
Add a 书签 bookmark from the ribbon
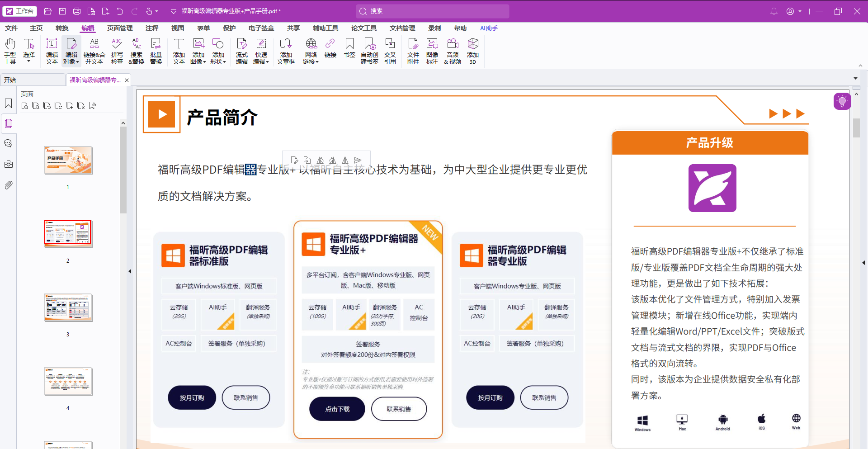coord(349,48)
